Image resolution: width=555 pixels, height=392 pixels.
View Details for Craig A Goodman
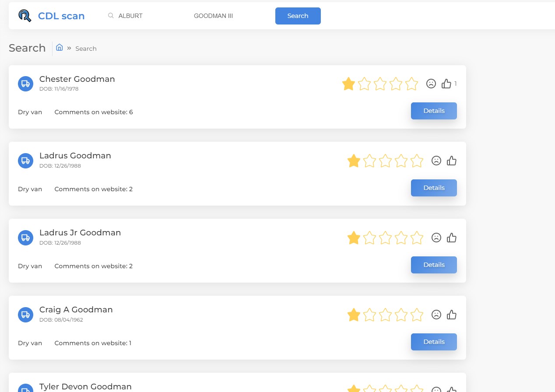click(434, 342)
